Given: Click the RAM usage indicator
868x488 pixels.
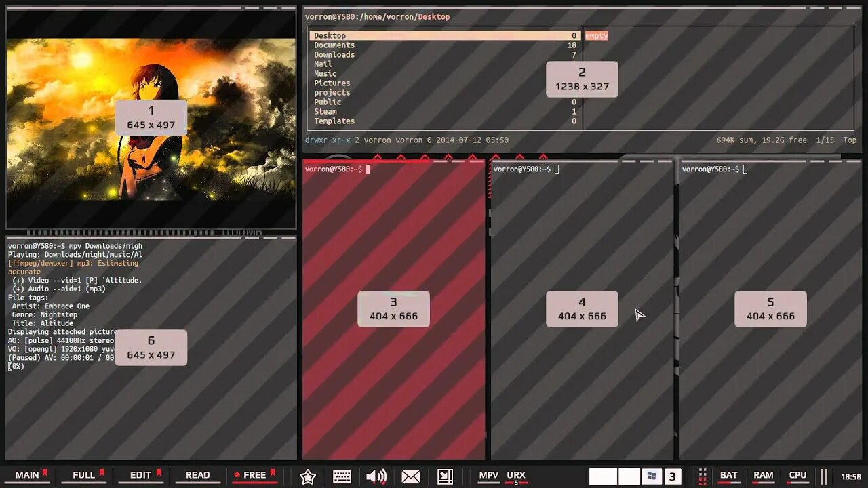Looking at the screenshot, I should click(763, 476).
